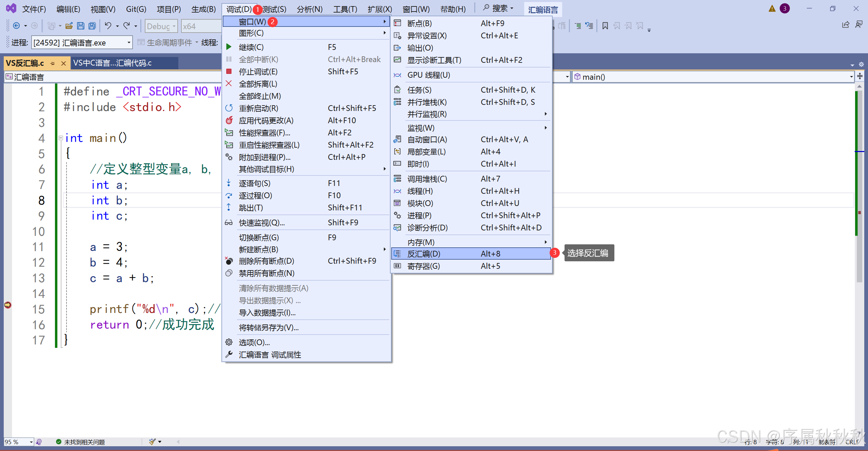Click the Registers icon in submenu

coord(397,266)
